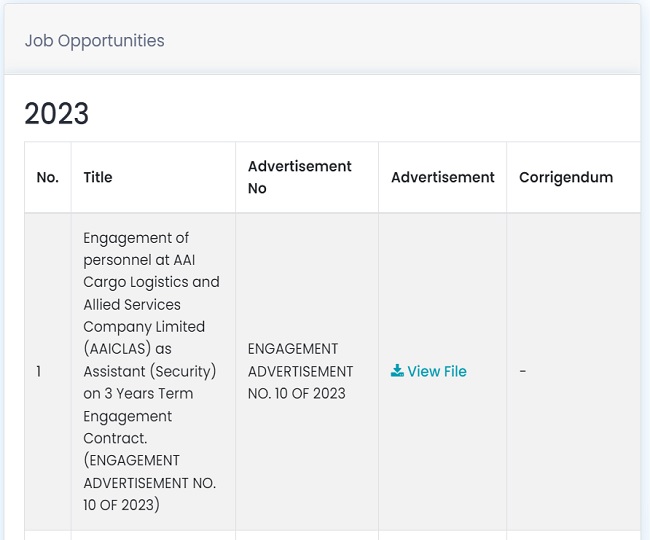
Task: Open the View File advertisement link
Action: point(436,371)
